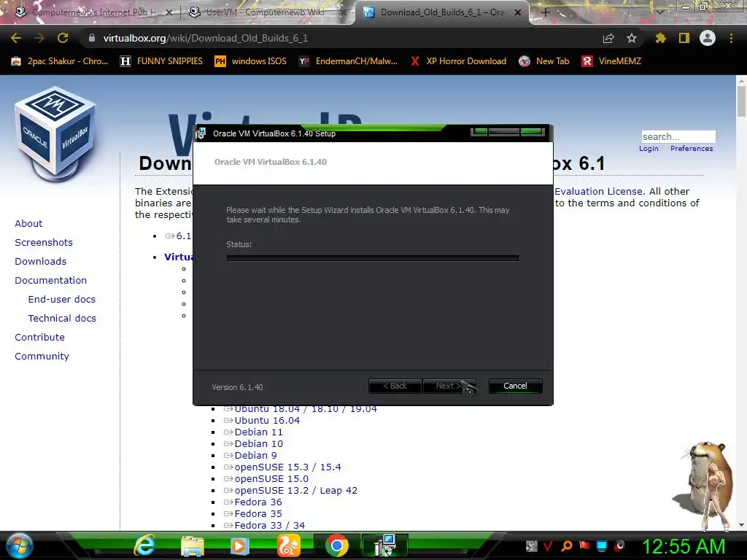
Task: Click the installation status progress bar
Action: 373,258
